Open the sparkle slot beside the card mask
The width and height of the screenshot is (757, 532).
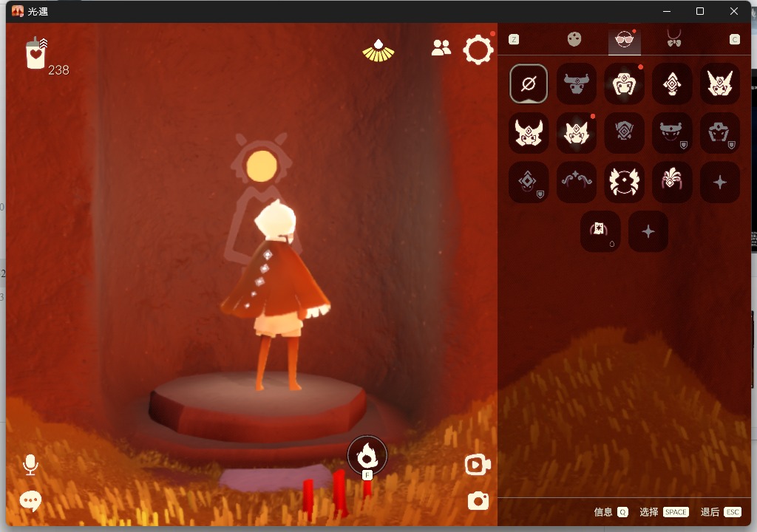[648, 231]
